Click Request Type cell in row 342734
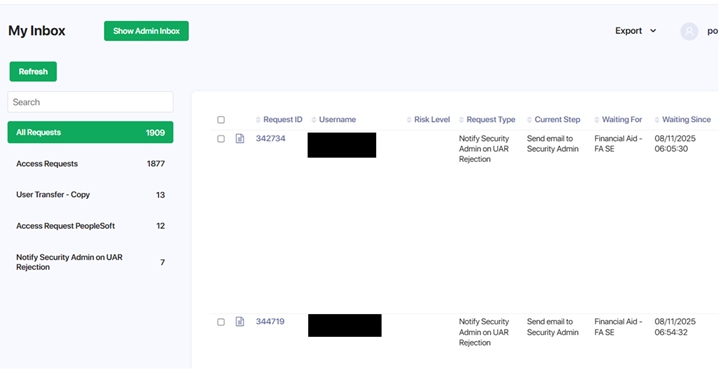This screenshot has height=384, width=720. 484,149
